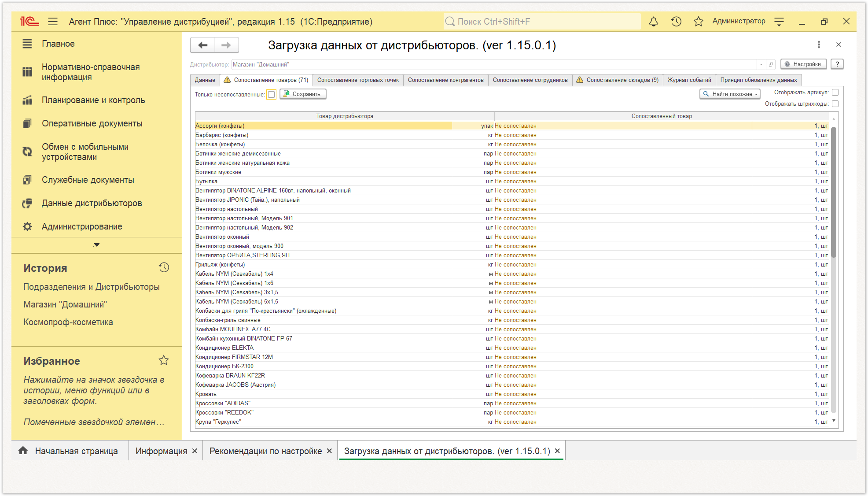868x496 pixels.
Task: Open the three-dot form menu
Action: coord(819,44)
